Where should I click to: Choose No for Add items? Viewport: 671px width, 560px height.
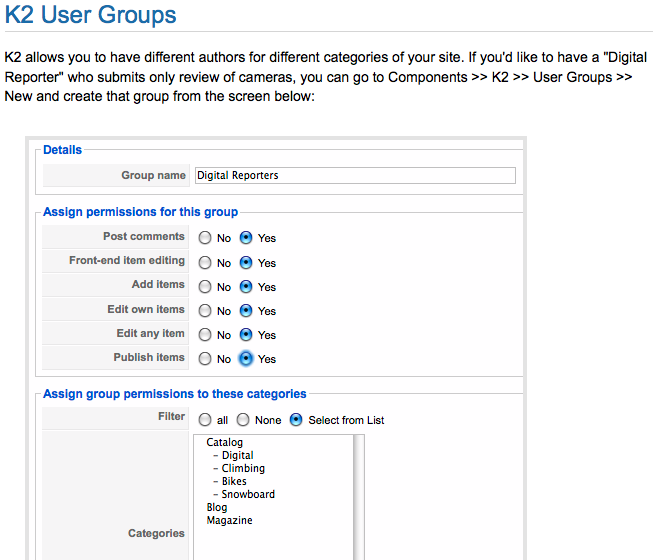tap(205, 287)
